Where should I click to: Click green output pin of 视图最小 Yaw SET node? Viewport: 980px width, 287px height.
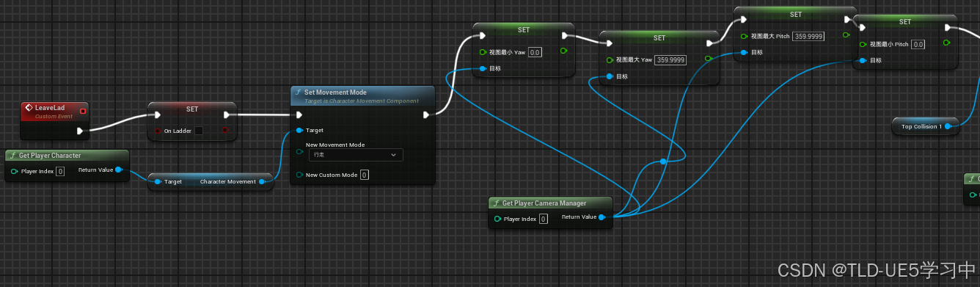(x=563, y=51)
